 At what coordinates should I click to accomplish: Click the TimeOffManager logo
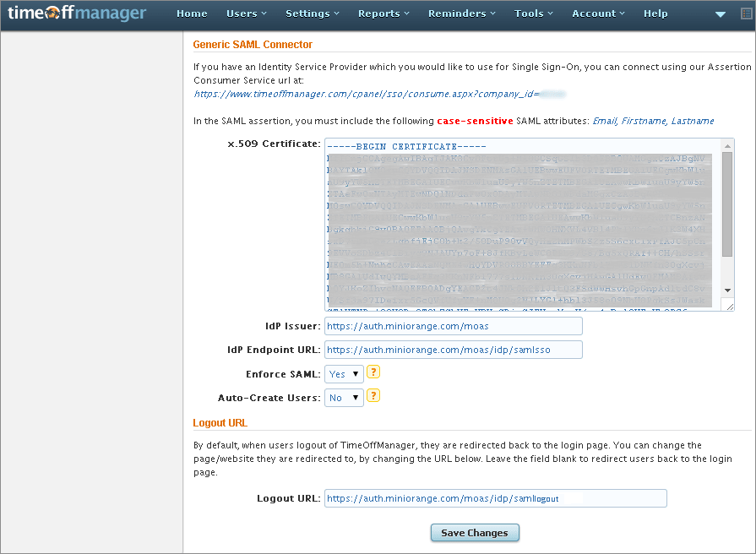point(77,13)
